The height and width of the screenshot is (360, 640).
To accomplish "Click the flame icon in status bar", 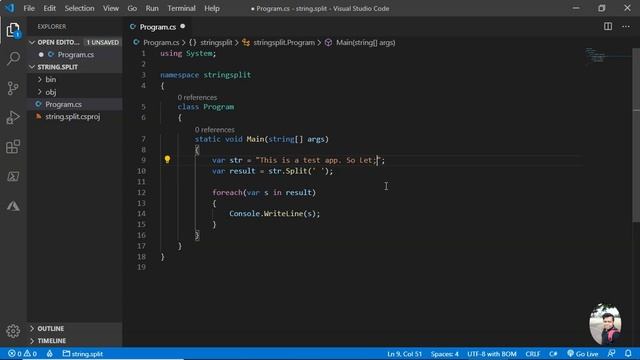I will point(49,354).
